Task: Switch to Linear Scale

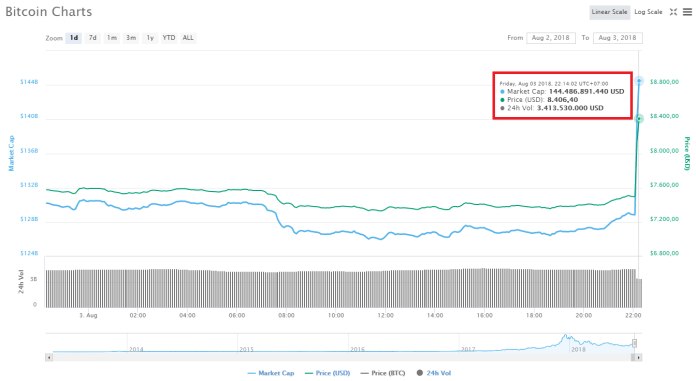Action: click(609, 12)
